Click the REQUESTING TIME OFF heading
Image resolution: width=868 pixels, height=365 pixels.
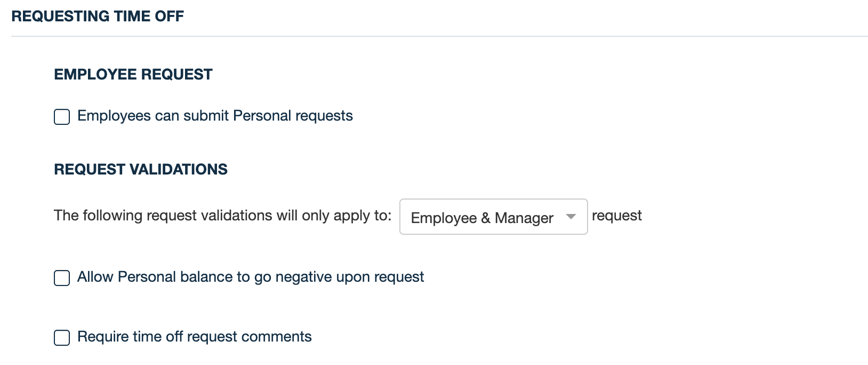pos(98,17)
